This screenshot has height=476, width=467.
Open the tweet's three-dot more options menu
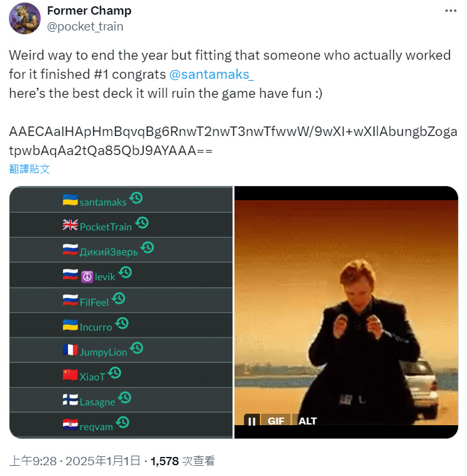coord(450,11)
